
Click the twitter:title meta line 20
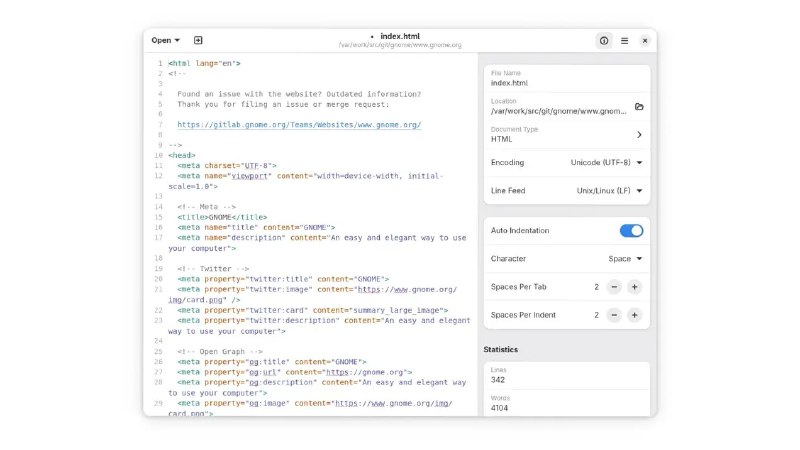283,279
